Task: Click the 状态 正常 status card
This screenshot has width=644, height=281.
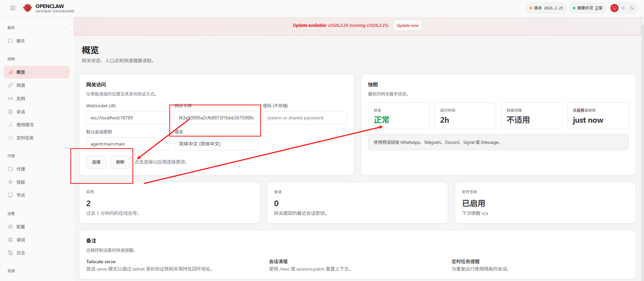Action: click(x=399, y=116)
